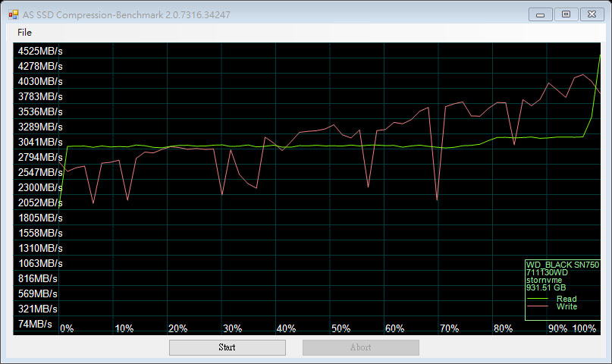Maximize the AS SSD Compression-Benchmark window
This screenshot has width=612, height=364.
566,14
